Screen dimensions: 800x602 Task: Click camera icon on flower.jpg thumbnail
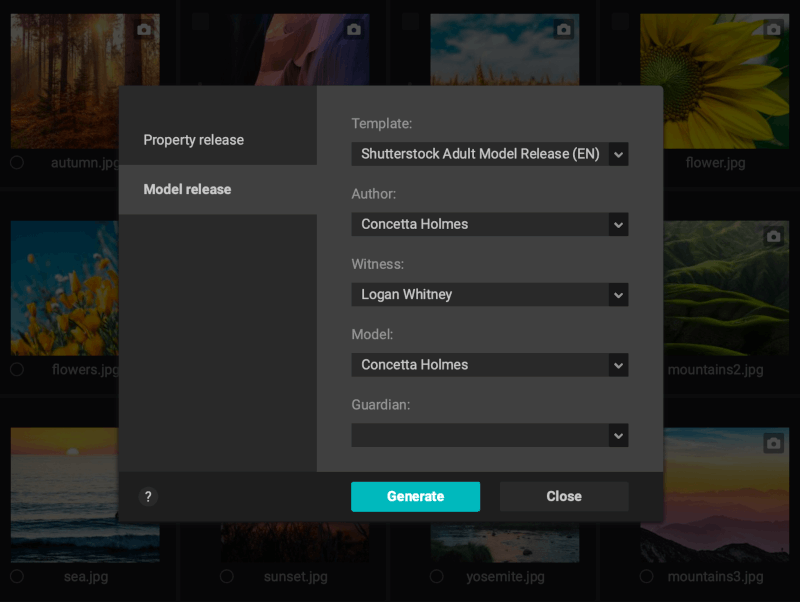point(773,29)
